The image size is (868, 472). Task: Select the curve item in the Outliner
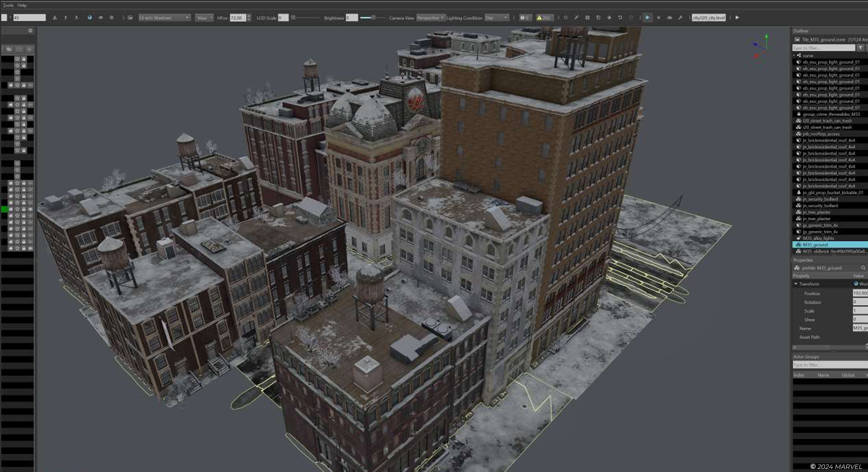tap(808, 55)
